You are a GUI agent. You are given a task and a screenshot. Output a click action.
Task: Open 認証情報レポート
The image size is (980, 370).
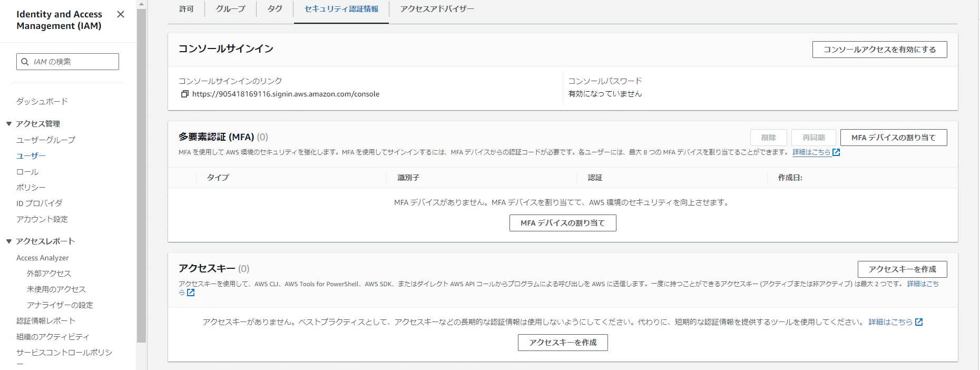click(x=46, y=320)
